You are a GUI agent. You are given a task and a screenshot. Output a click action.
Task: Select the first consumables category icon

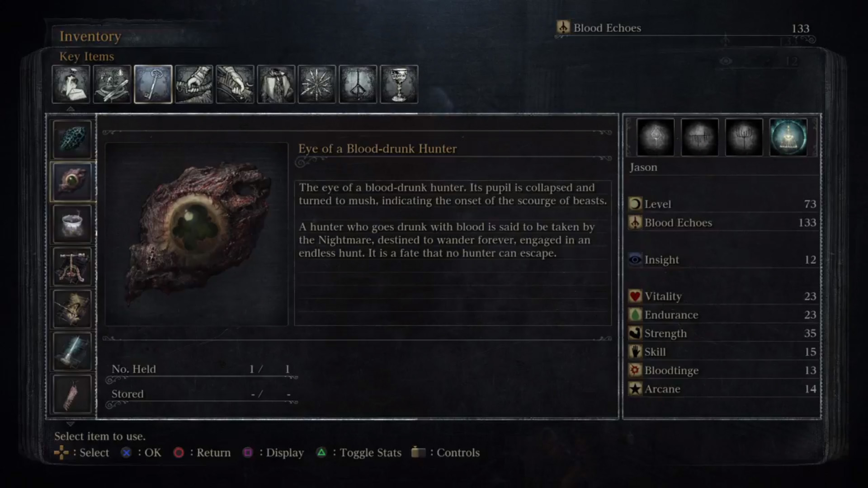pos(71,84)
